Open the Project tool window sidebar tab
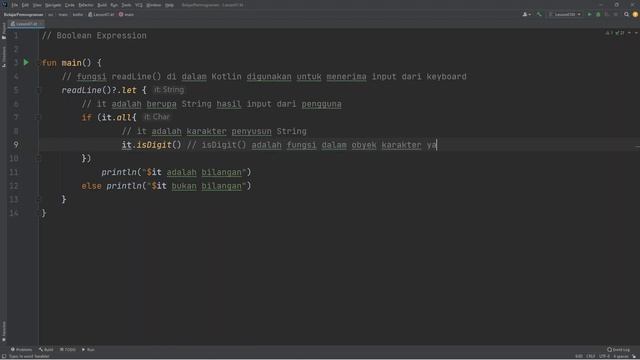The height and width of the screenshot is (360, 640). [x=4, y=31]
